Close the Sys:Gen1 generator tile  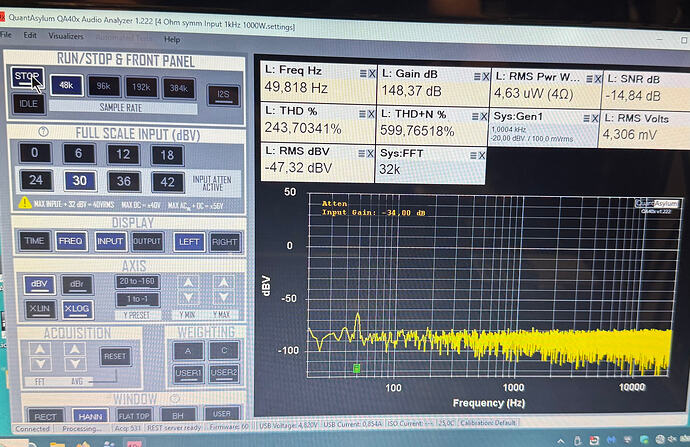click(x=595, y=118)
